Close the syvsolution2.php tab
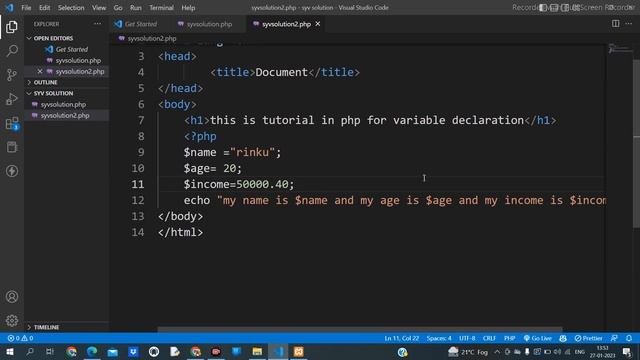Image resolution: width=640 pixels, height=360 pixels. pos(318,24)
